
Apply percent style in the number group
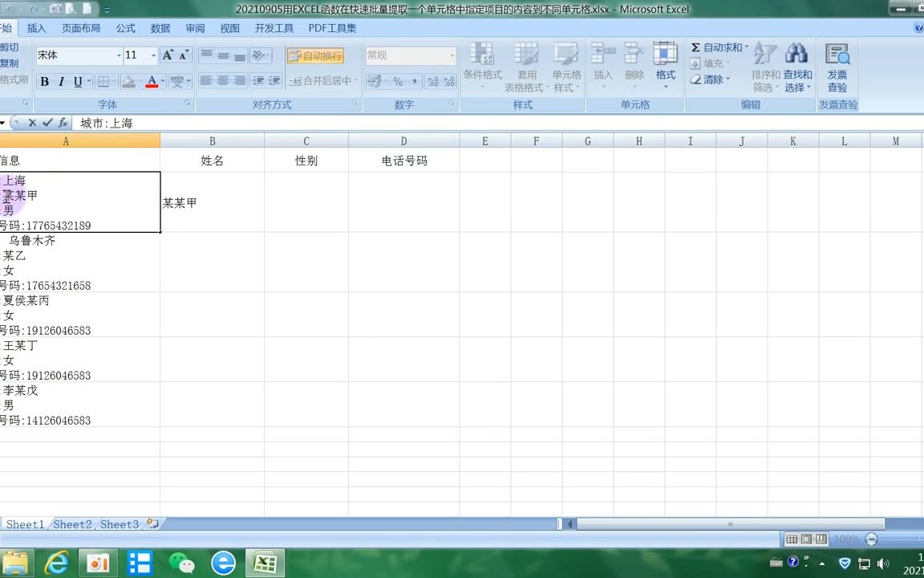pyautogui.click(x=398, y=81)
